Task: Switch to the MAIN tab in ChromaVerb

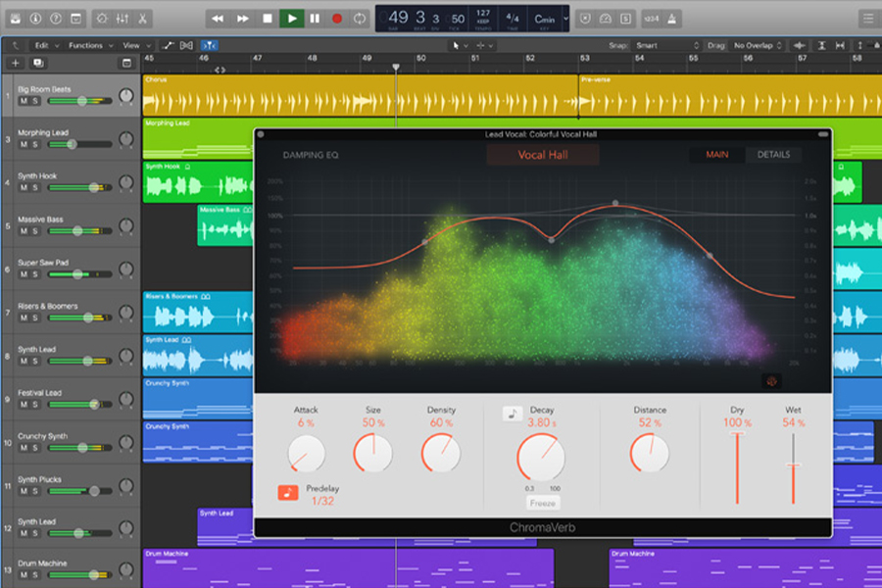Action: point(717,155)
